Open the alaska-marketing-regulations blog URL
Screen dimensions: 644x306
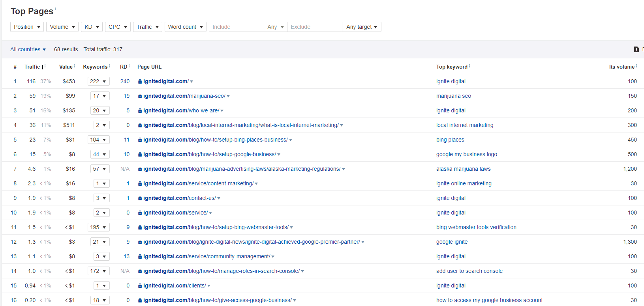coord(242,169)
